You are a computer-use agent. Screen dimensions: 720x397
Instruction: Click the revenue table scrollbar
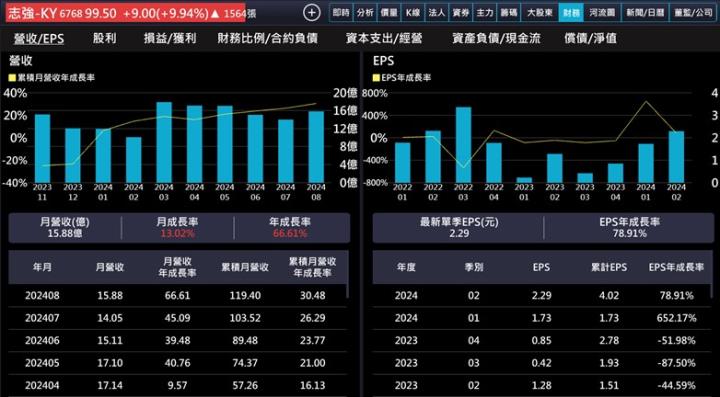click(348, 274)
